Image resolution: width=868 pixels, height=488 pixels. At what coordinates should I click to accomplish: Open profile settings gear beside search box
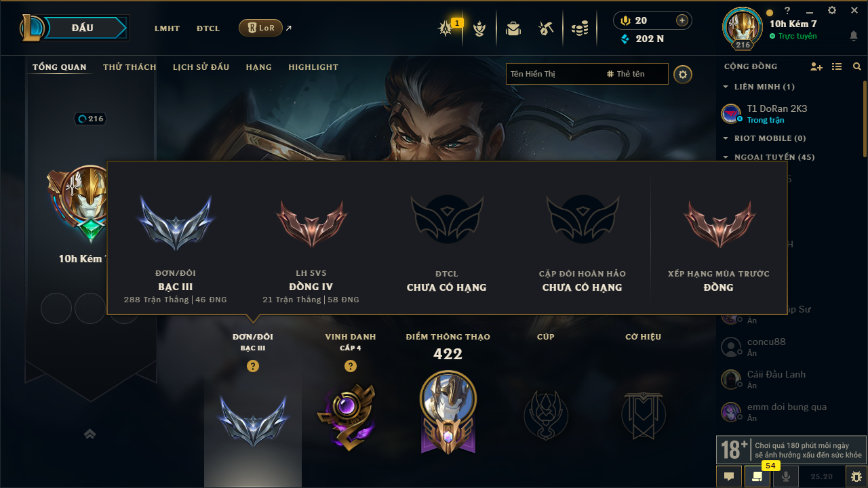[x=683, y=74]
